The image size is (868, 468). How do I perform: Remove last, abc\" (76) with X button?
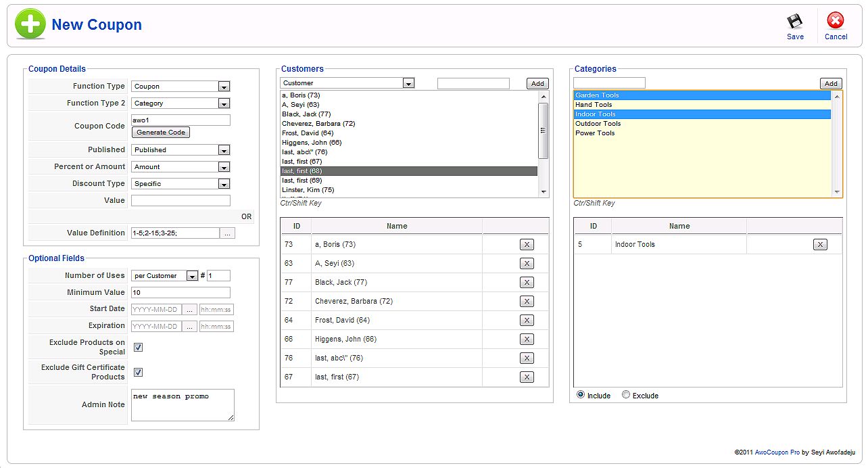point(527,358)
